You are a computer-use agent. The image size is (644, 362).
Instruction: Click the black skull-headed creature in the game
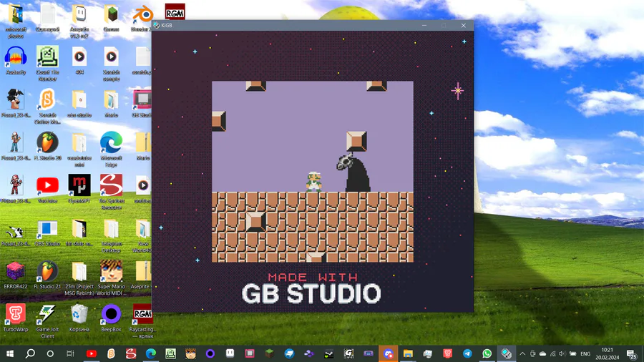coord(353,173)
